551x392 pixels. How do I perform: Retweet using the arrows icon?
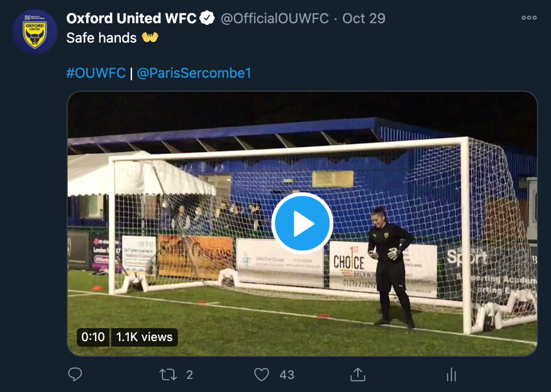point(169,374)
